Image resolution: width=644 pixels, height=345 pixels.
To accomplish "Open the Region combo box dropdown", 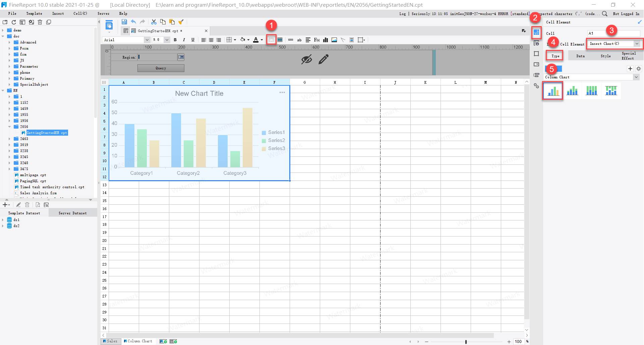I will point(181,57).
